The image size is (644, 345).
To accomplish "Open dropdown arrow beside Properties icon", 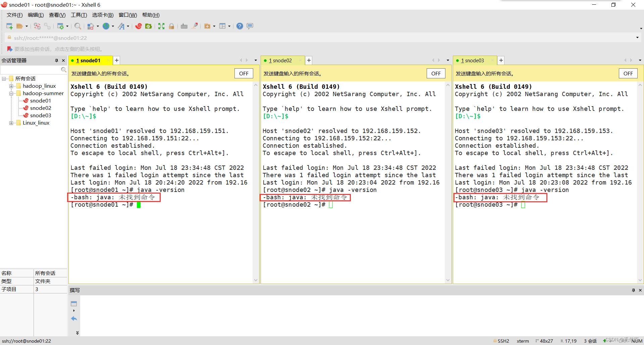I will pos(67,26).
